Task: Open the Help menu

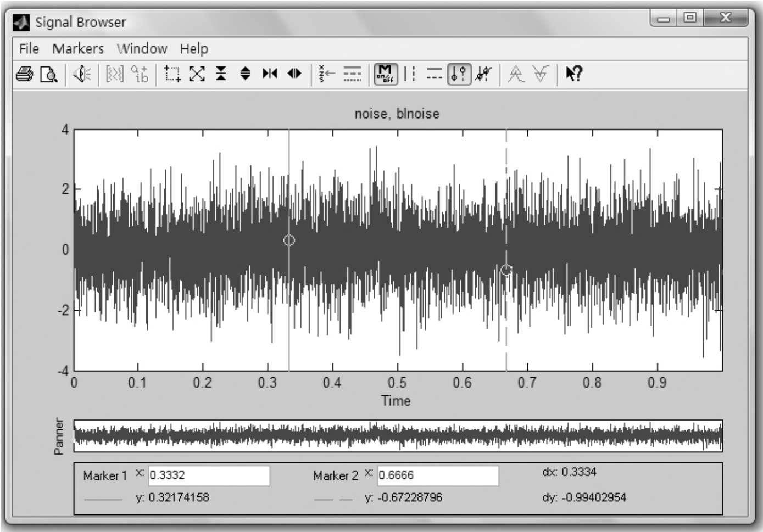Action: [x=194, y=49]
